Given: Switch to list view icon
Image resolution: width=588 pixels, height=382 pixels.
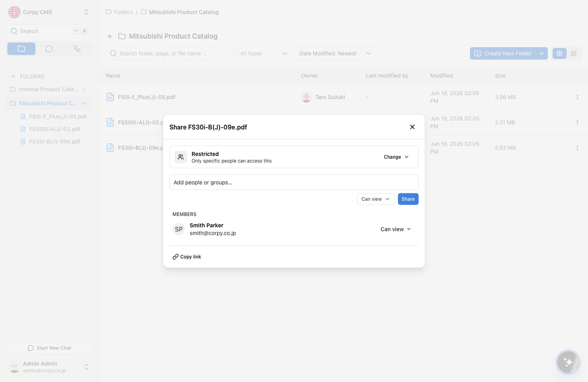Looking at the screenshot, I should pyautogui.click(x=559, y=53).
